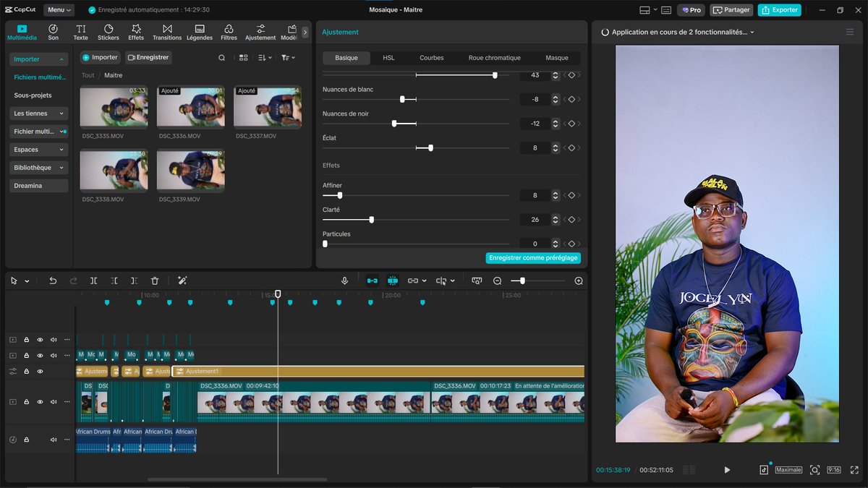Viewport: 868px width, 488px height.
Task: Switch to the Masque tab
Action: pos(557,58)
